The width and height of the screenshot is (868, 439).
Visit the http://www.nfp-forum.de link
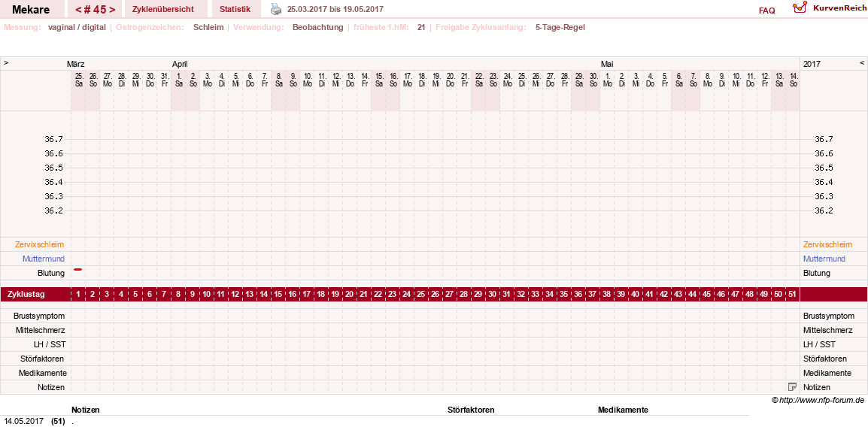tap(821, 401)
